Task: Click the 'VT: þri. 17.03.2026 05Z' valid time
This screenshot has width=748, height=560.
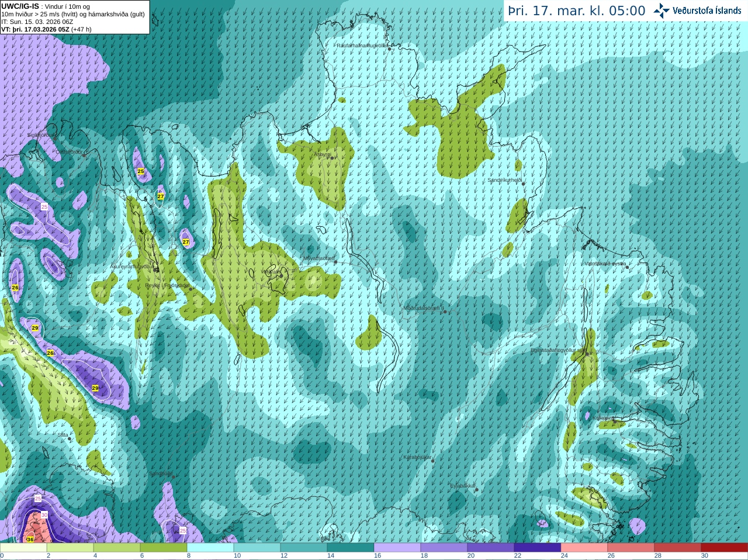Action: 35,29
